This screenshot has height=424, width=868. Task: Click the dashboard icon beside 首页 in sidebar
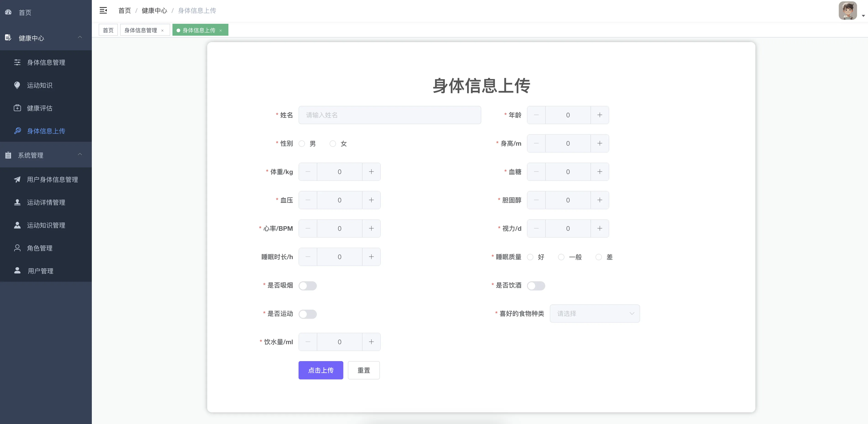tap(8, 12)
